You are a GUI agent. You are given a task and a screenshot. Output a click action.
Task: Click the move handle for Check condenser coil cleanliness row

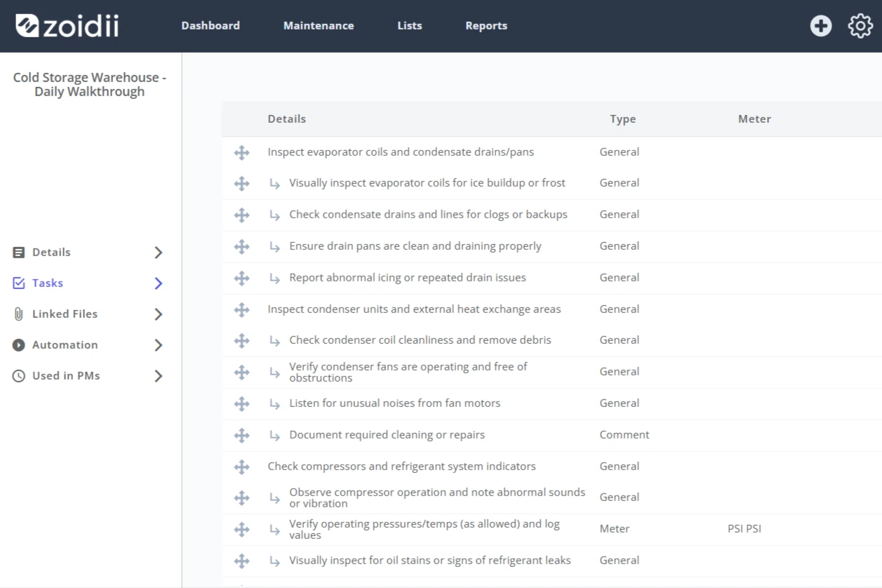[x=241, y=340]
